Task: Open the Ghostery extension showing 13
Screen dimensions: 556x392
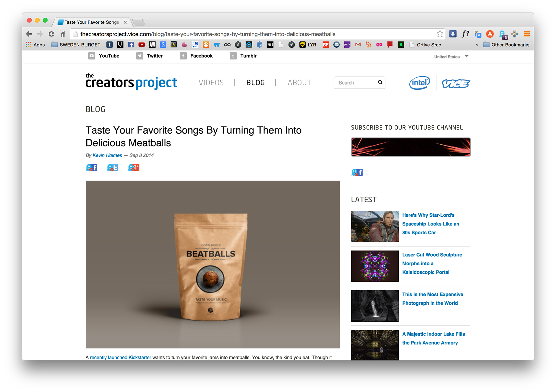Action: pos(503,35)
